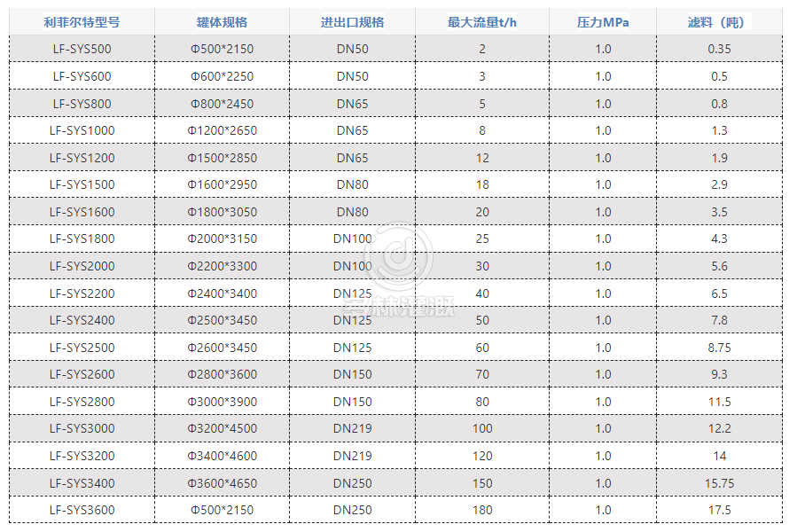Select the max flow value 25
The width and height of the screenshot is (797, 532).
482,239
